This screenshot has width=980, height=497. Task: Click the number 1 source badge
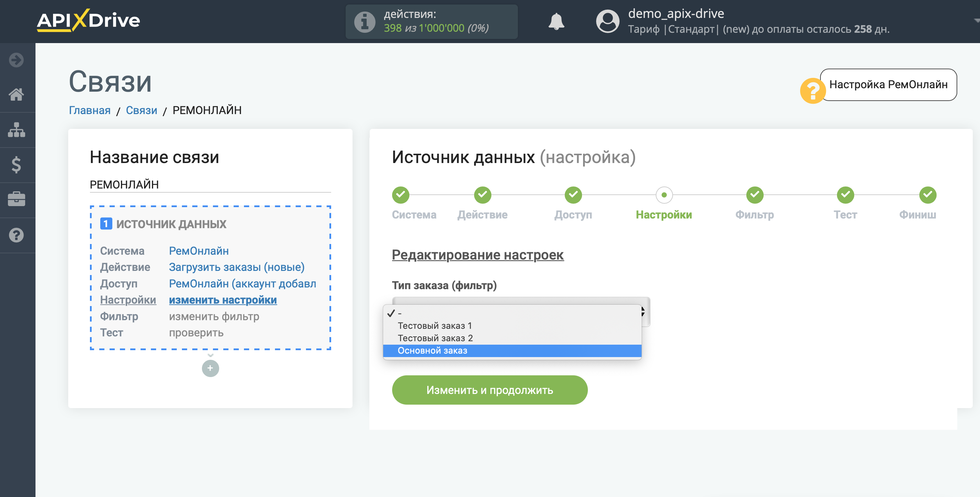[106, 223]
